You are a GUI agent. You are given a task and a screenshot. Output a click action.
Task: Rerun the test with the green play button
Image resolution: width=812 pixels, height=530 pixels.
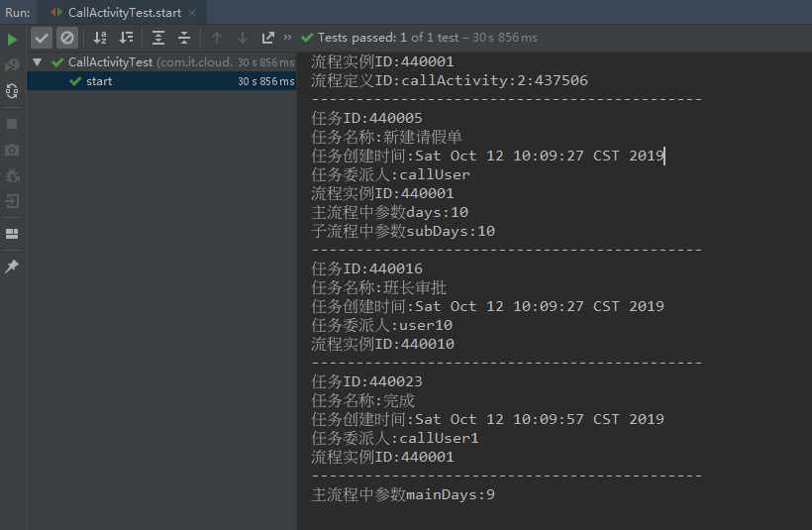(x=12, y=40)
